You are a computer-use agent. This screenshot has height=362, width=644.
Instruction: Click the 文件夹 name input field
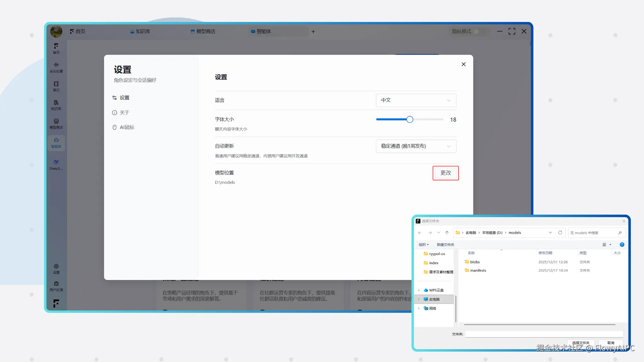[544, 334]
